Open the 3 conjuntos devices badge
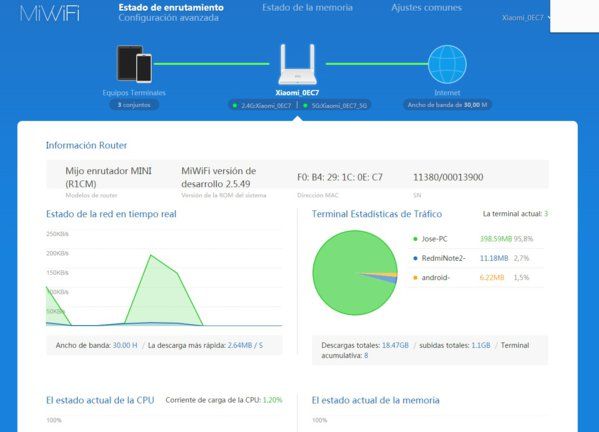599x432 pixels. (134, 105)
